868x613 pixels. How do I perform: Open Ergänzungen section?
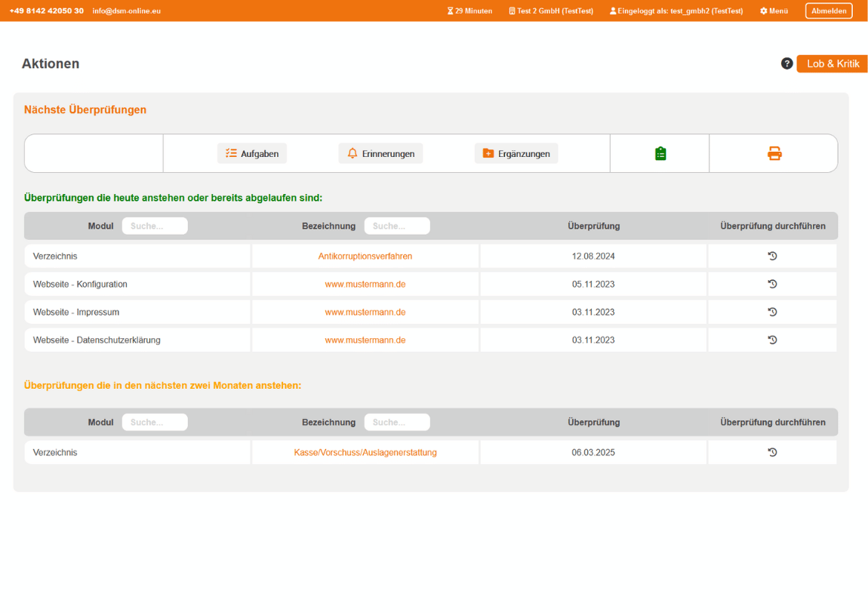pos(516,153)
